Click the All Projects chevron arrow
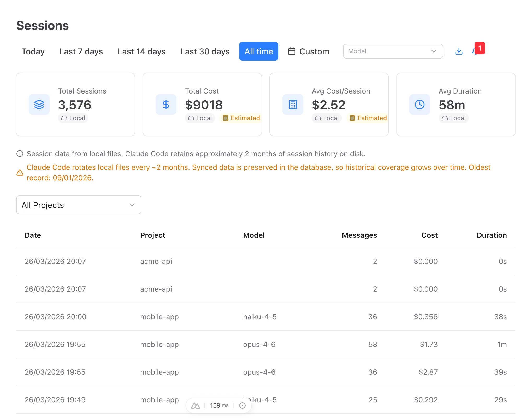The width and height of the screenshot is (532, 418). point(132,205)
